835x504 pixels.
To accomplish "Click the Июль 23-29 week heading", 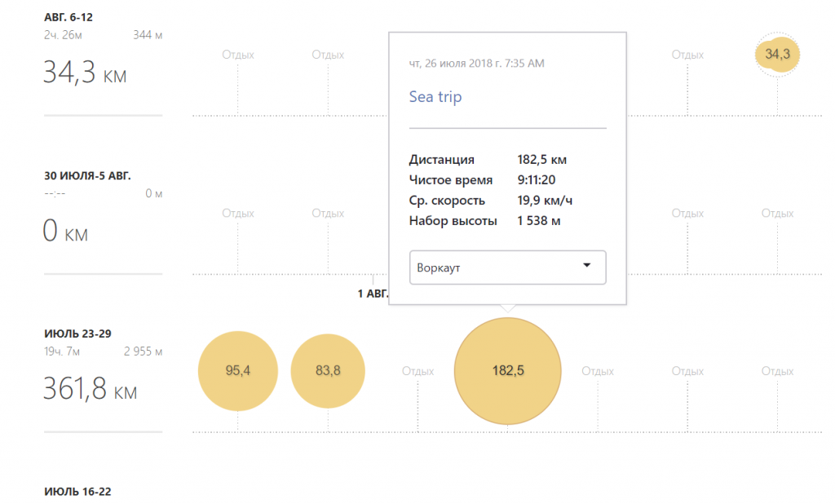I will point(77,334).
